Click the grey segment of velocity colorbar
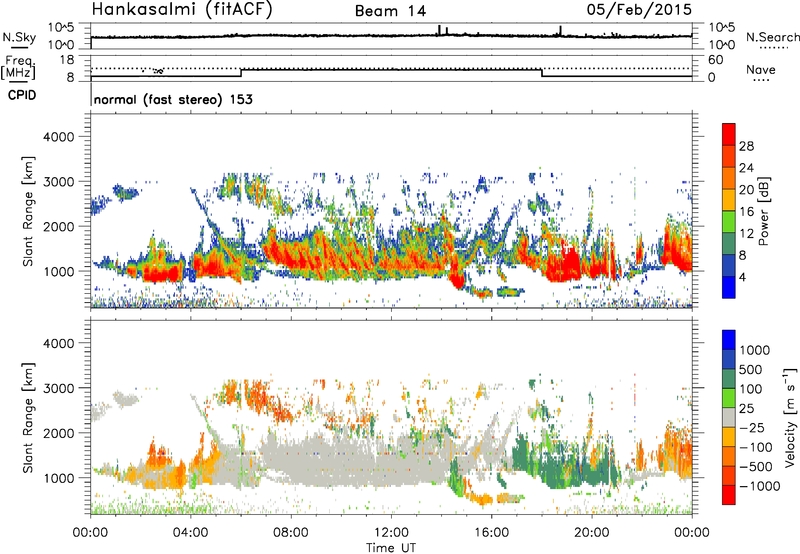 click(729, 418)
